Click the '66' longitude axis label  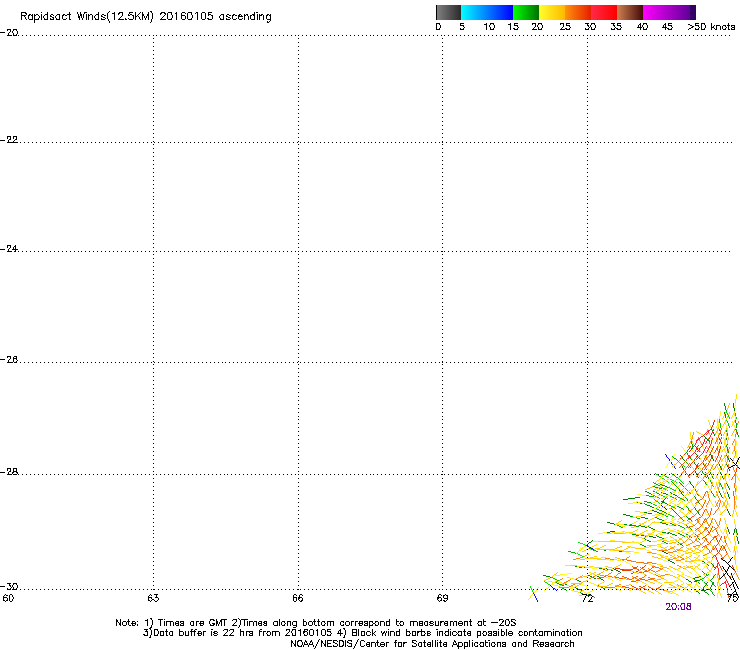point(298,598)
